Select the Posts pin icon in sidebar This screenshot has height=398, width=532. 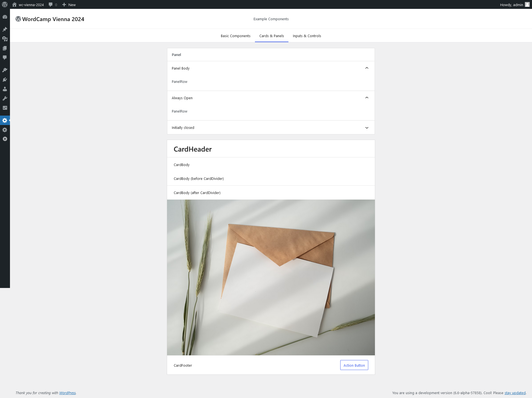click(5, 29)
